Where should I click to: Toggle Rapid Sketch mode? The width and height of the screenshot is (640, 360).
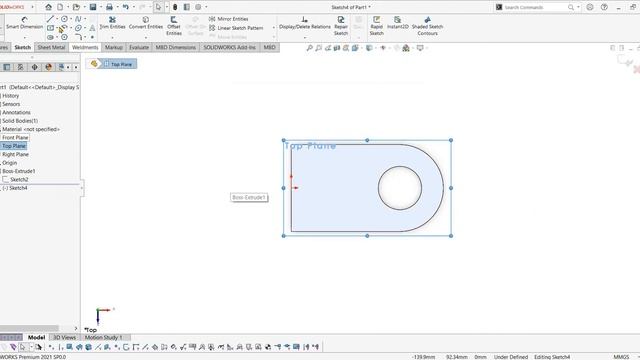point(376,26)
